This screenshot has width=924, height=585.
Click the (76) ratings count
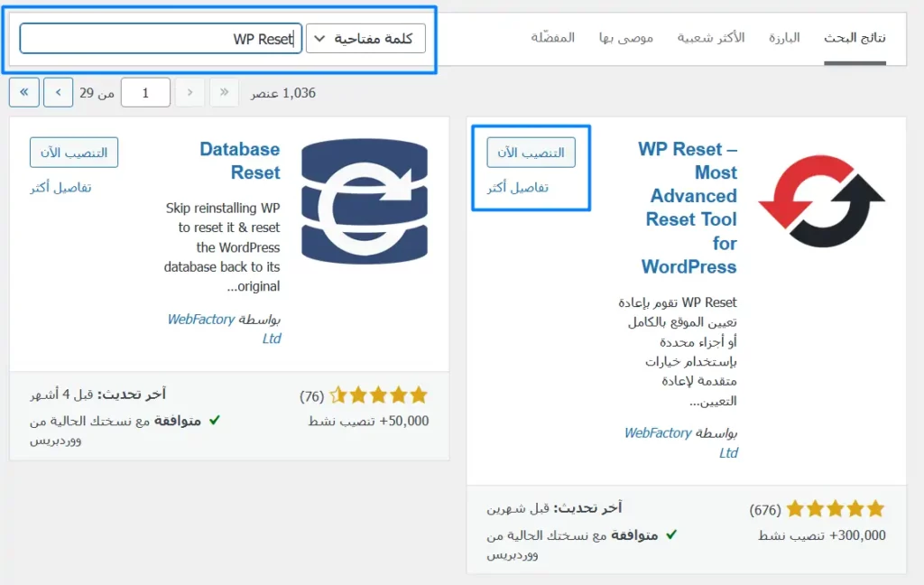(x=311, y=395)
